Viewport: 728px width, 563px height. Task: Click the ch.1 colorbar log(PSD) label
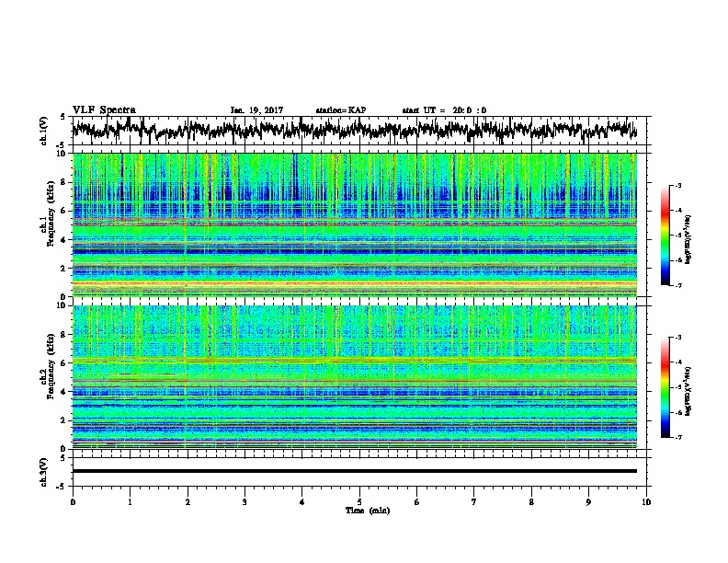tap(688, 239)
